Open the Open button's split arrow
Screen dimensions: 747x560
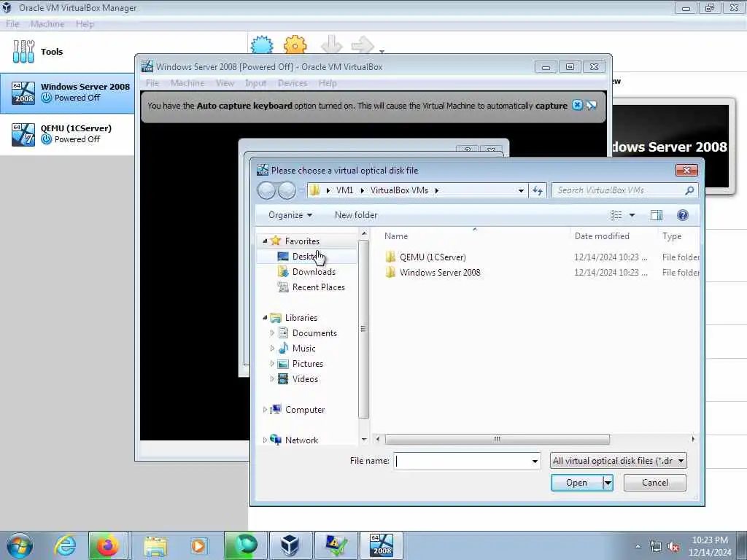[x=608, y=483]
